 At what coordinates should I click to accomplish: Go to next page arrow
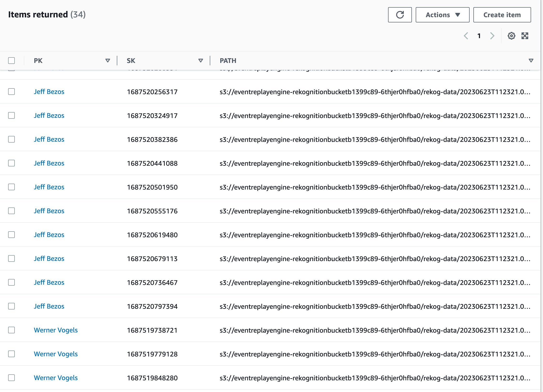[x=492, y=36]
